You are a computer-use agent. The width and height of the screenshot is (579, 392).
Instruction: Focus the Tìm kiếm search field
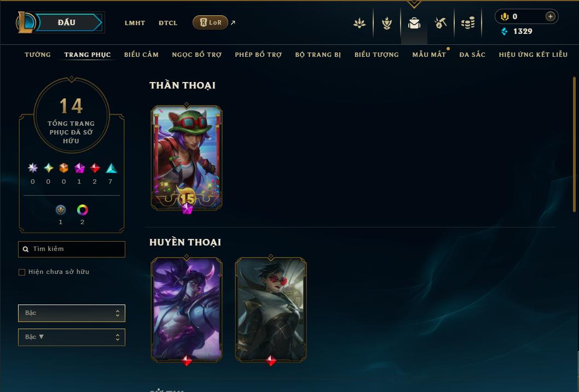click(x=72, y=249)
